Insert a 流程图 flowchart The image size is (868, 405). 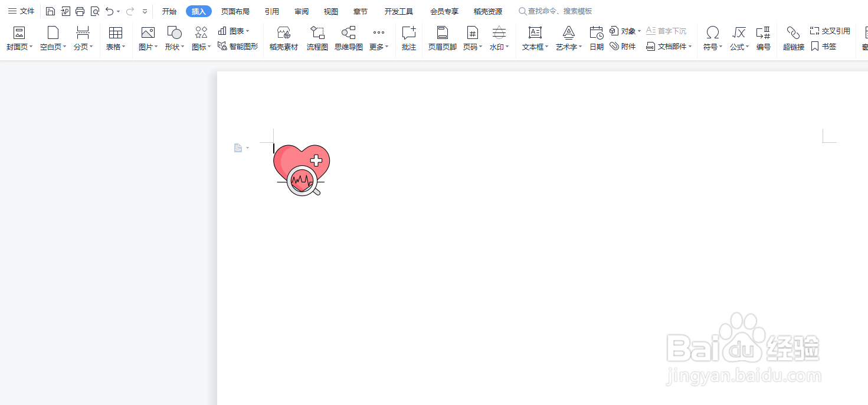(x=317, y=39)
